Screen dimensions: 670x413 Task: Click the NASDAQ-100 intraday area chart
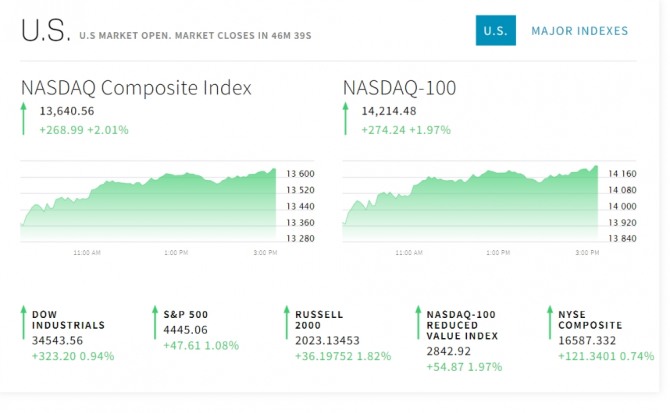(470, 205)
